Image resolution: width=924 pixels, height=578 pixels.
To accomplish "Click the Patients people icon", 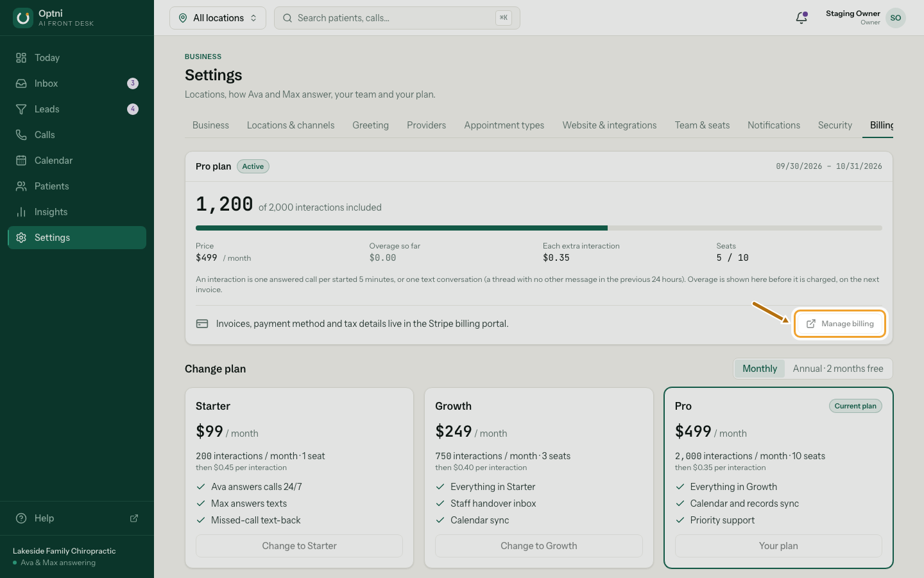I will point(21,186).
